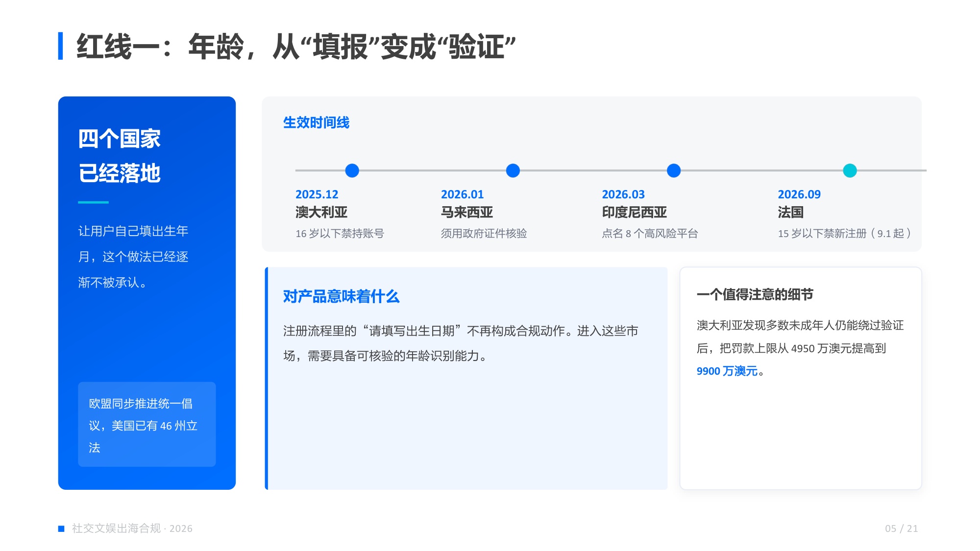The height and width of the screenshot is (551, 980).
Task: Click the country name 澳大利亚
Action: click(321, 212)
